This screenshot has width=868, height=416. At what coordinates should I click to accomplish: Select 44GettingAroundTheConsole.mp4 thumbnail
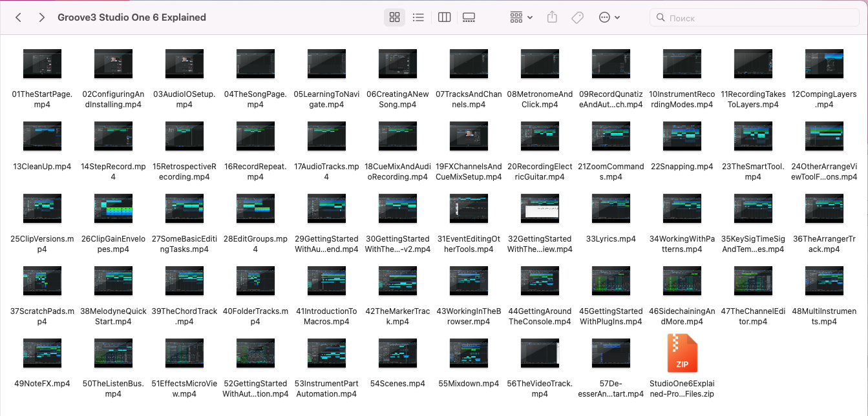point(540,281)
